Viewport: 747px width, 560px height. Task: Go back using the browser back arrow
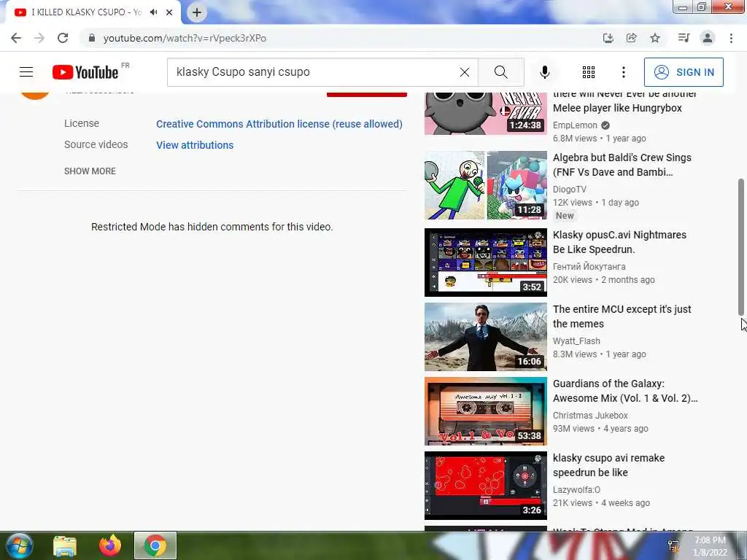(16, 38)
